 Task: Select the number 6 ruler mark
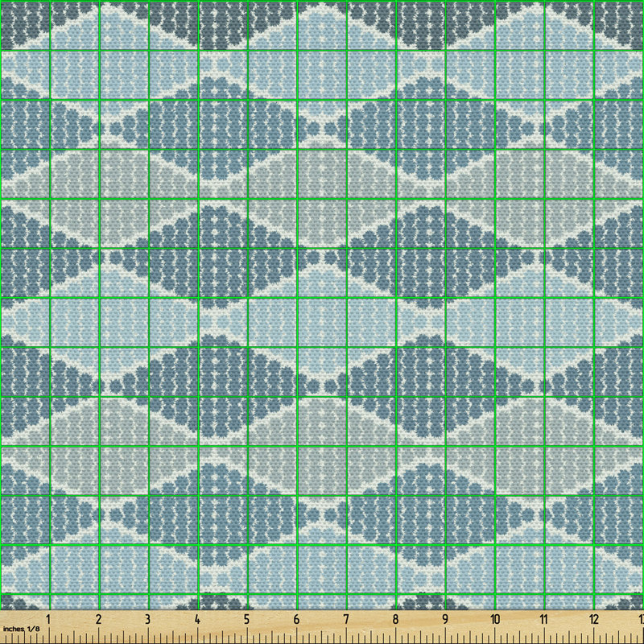296,619
